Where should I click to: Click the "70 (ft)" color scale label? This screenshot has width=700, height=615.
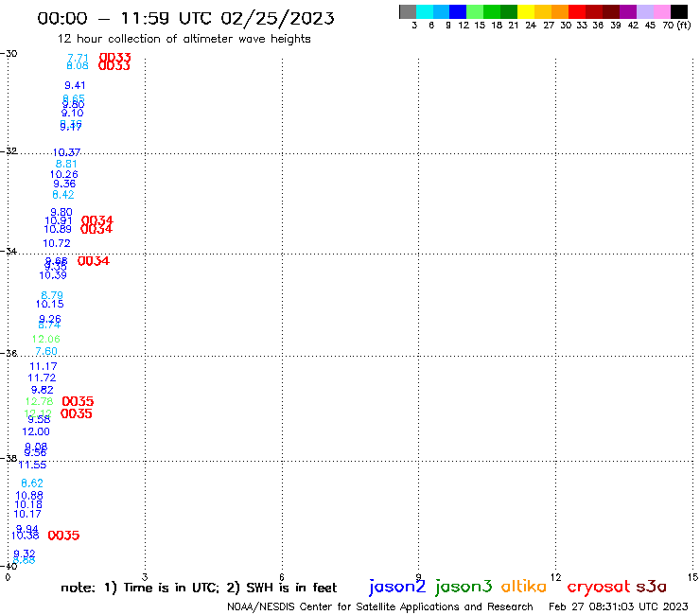676,25
